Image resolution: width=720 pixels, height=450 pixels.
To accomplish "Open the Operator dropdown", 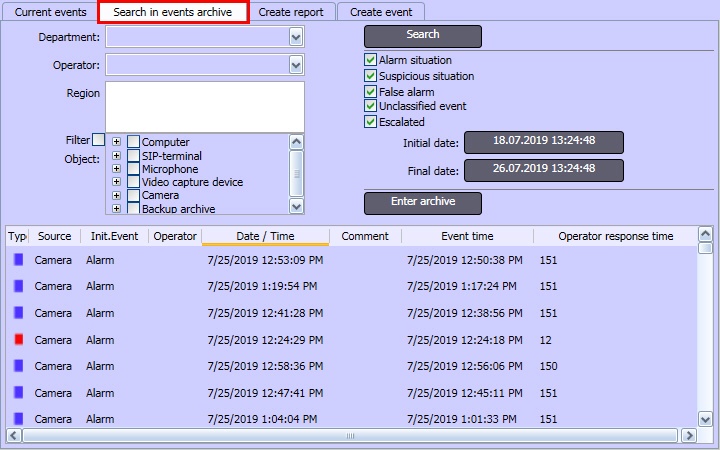I will pos(296,65).
